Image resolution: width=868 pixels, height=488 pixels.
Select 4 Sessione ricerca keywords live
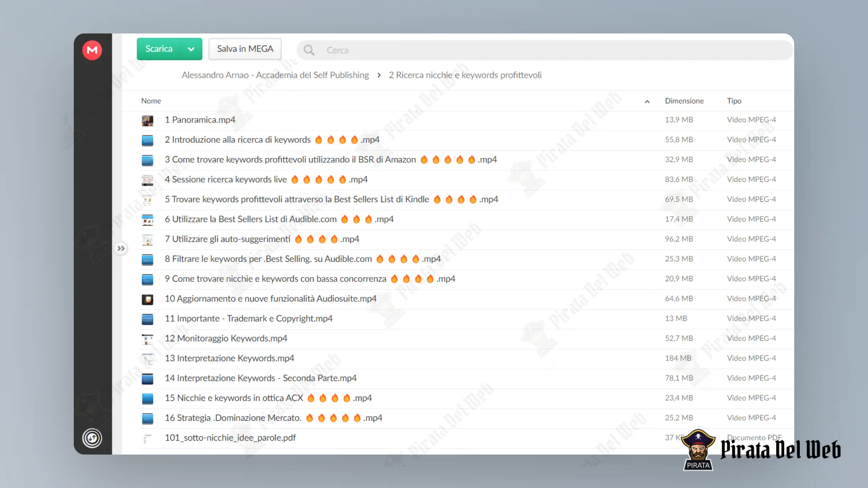(266, 179)
